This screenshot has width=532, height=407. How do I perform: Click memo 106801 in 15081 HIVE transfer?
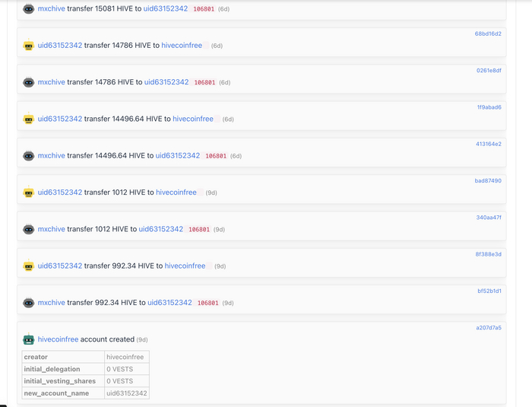tap(204, 9)
